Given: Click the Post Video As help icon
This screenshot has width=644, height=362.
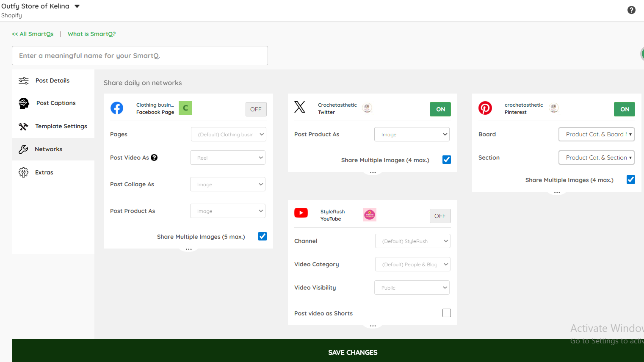Looking at the screenshot, I should point(154,158).
